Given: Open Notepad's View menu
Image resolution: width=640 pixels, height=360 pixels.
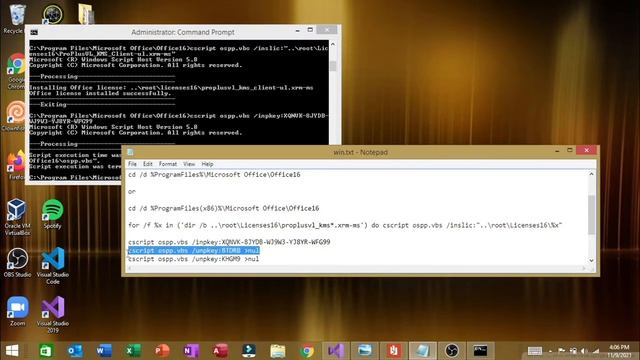Looking at the screenshot, I should pyautogui.click(x=189, y=164).
